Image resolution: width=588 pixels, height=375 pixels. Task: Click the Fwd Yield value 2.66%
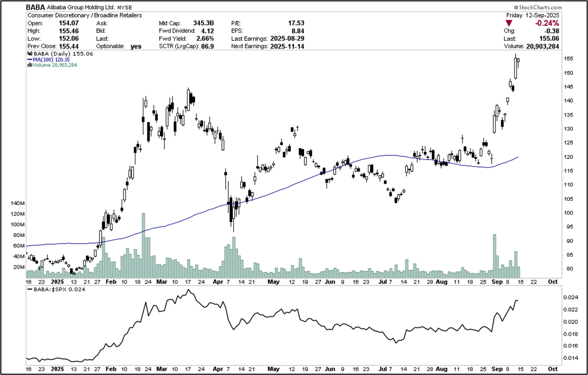[x=205, y=38]
